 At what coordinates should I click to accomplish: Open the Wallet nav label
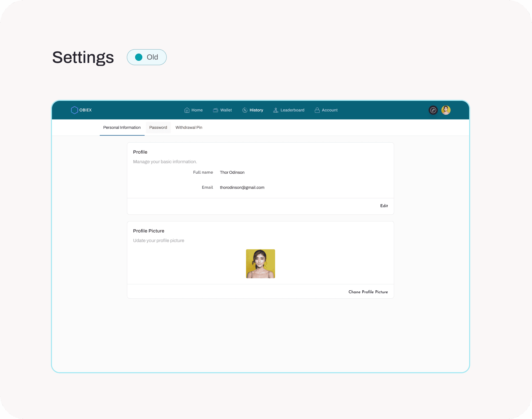point(226,110)
